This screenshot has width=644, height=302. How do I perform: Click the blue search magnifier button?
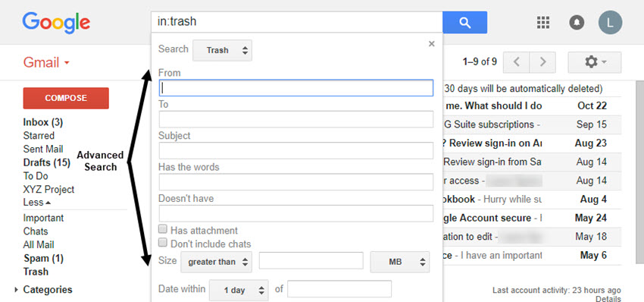coord(464,22)
